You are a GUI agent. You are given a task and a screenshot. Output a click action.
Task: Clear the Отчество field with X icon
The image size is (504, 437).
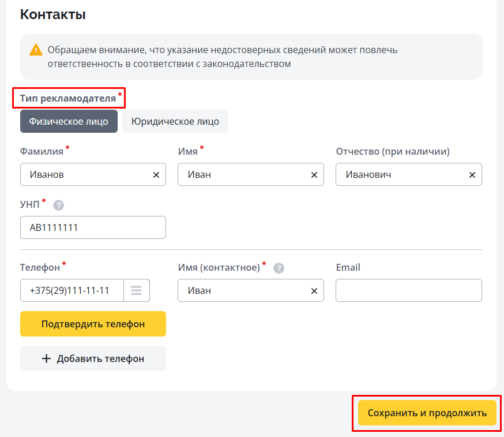click(x=472, y=175)
